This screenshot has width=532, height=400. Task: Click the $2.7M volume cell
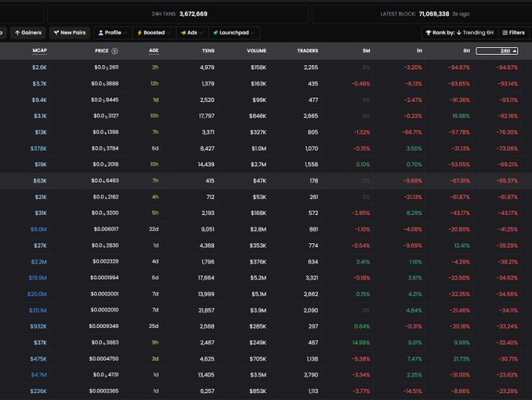[x=259, y=165]
